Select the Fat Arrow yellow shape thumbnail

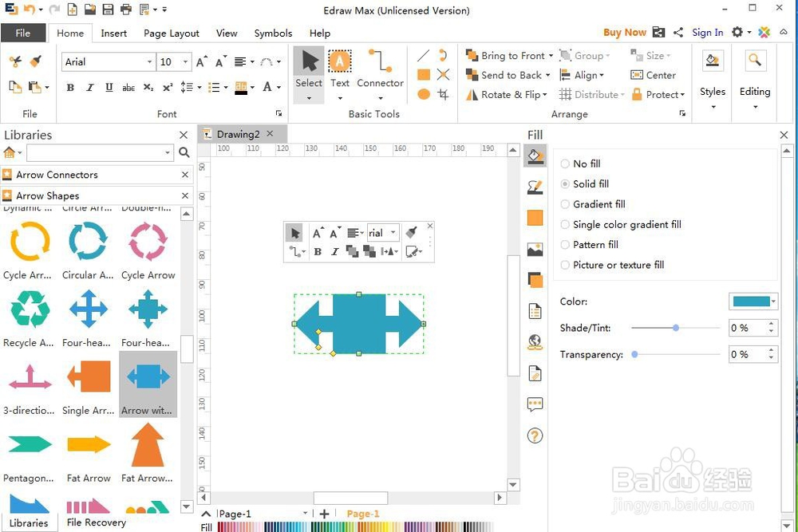(89, 444)
